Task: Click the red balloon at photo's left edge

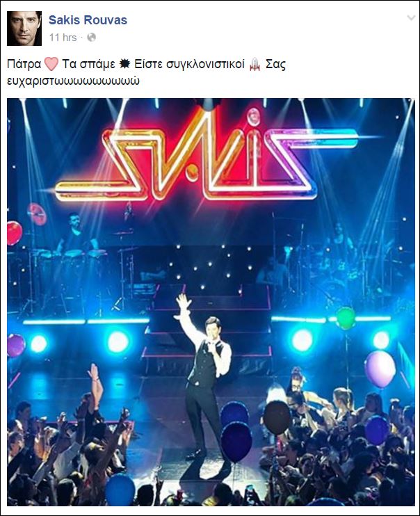Action: coord(14,233)
